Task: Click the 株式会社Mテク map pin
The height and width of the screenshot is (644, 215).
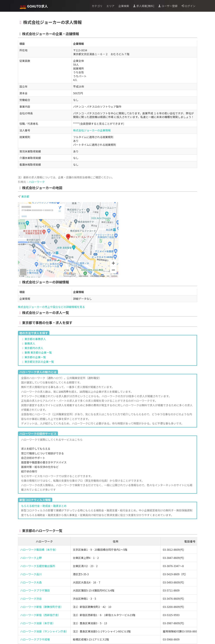Action: point(76,222)
